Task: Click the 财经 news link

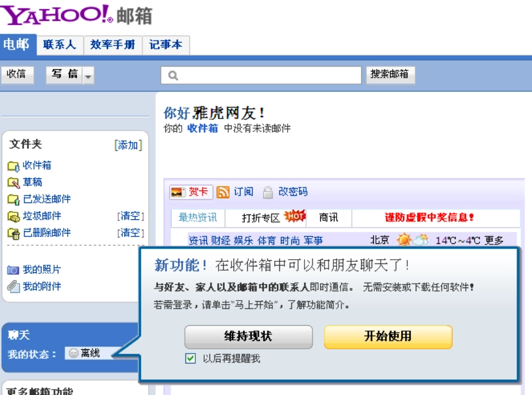Action: [220, 241]
